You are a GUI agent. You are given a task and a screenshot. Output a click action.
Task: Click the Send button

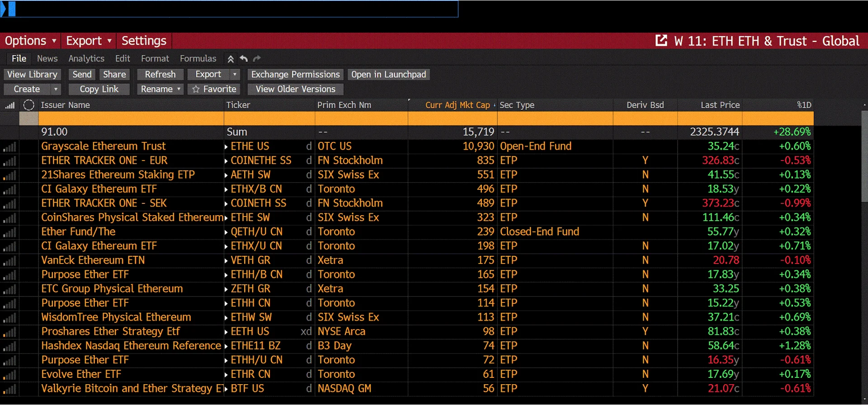pos(82,75)
